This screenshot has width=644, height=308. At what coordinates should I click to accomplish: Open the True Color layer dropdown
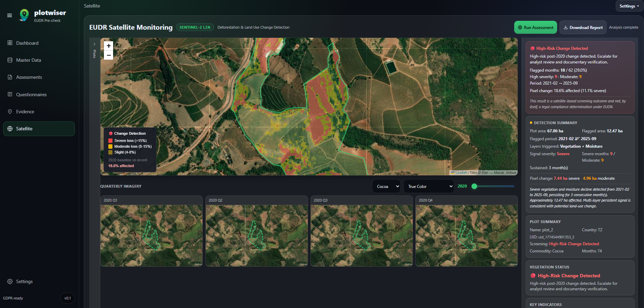click(x=429, y=186)
